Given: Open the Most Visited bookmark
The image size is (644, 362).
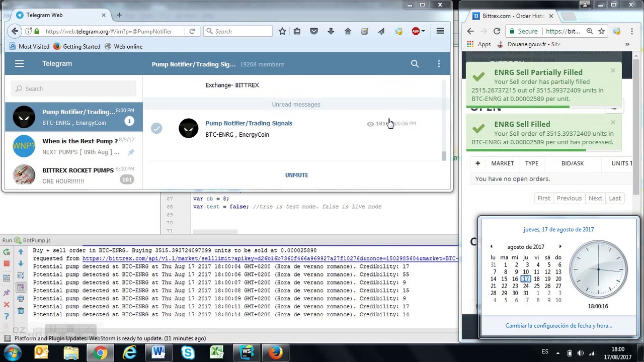Looking at the screenshot, I should point(29,46).
